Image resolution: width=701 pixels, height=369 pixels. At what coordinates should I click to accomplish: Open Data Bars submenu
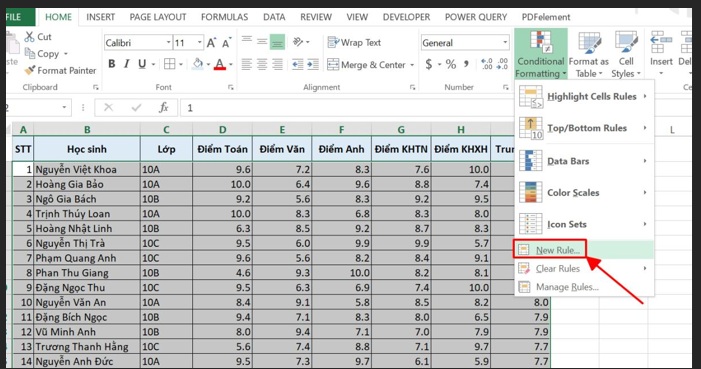pyautogui.click(x=584, y=161)
